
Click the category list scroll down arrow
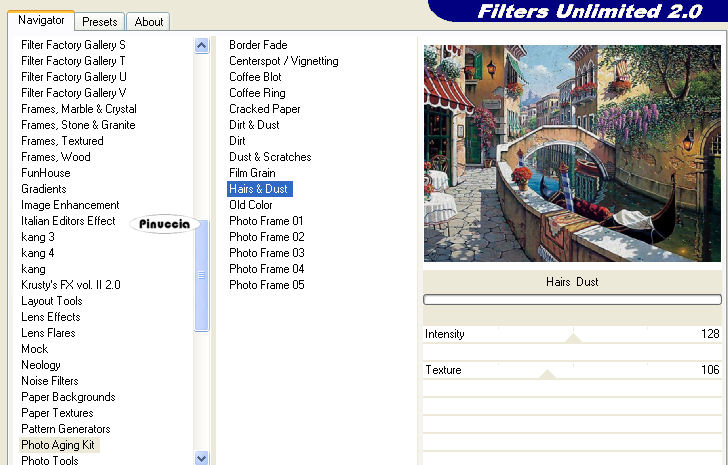click(x=202, y=459)
